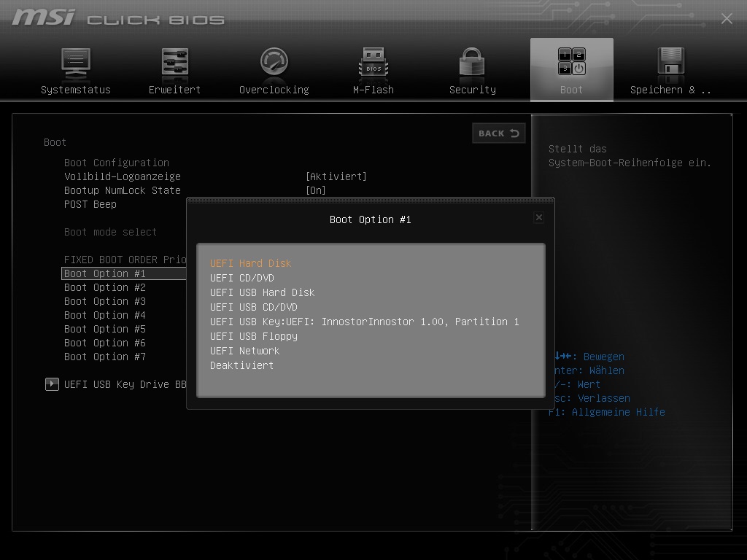Open the Security padlock icon
Image resolution: width=747 pixels, height=560 pixels.
click(472, 62)
